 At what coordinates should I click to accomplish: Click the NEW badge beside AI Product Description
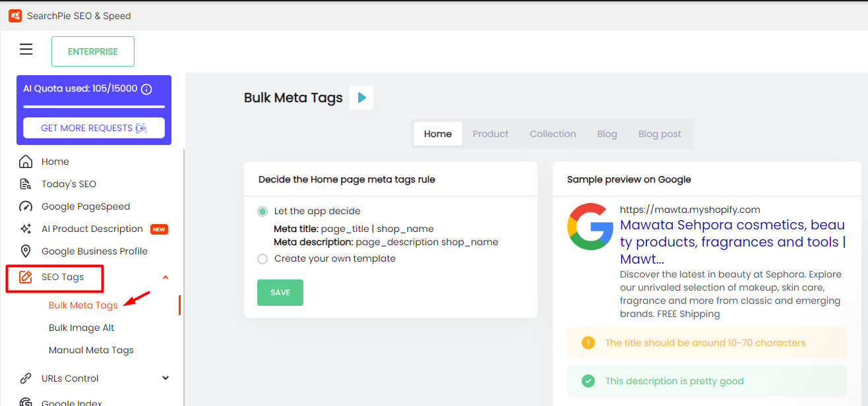click(x=159, y=229)
